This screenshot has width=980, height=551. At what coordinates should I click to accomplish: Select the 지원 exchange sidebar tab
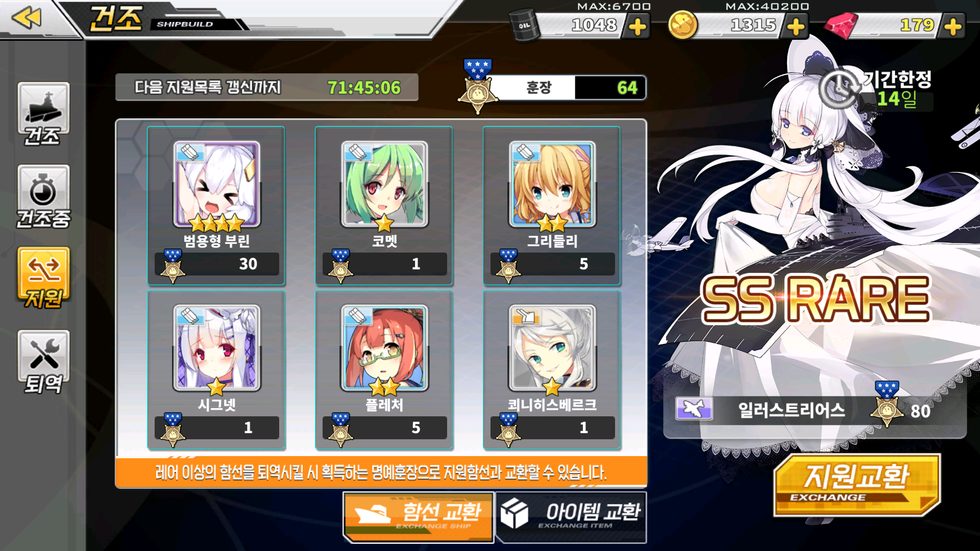43,278
